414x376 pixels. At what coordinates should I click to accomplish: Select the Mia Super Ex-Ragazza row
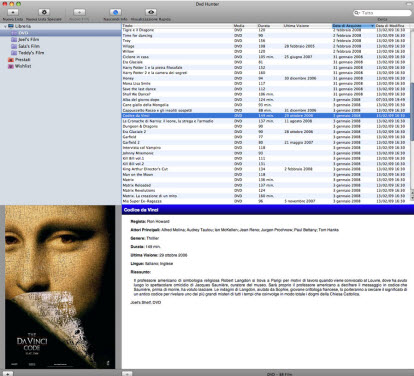coord(266,201)
